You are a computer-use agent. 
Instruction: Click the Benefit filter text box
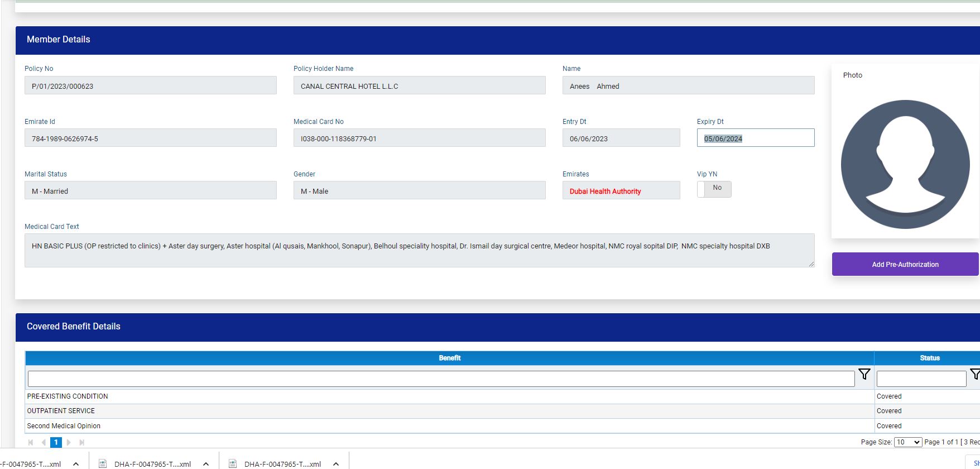441,379
